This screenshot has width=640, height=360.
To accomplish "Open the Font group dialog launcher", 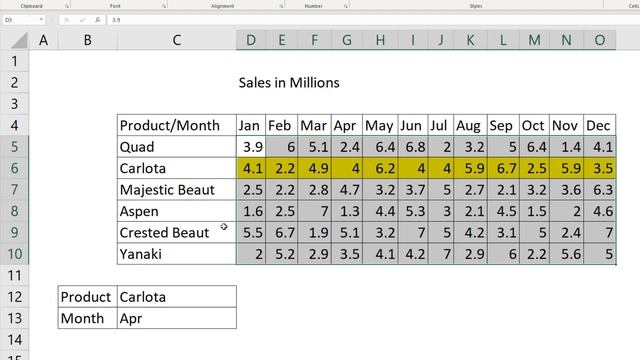I will [164, 6].
